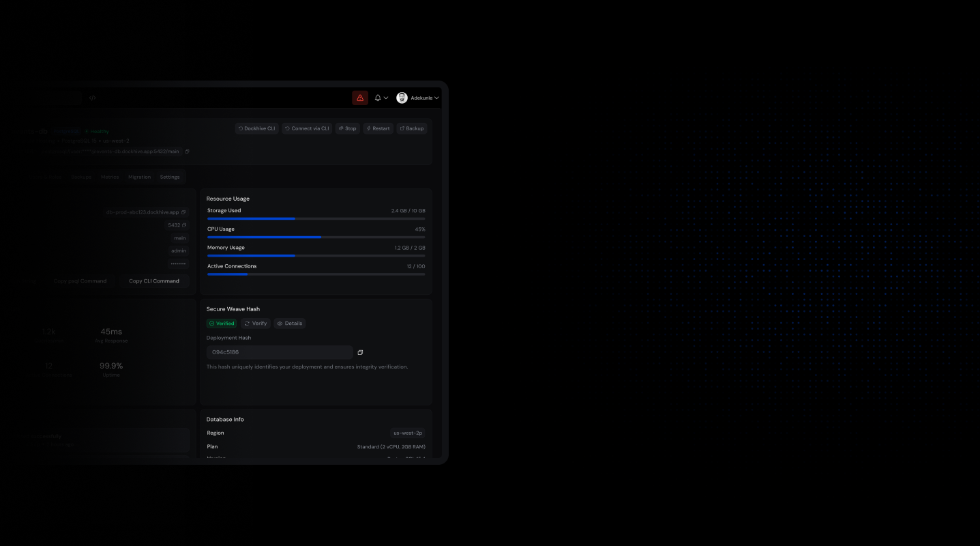Verify the deployment with the Verify button

[x=255, y=323]
